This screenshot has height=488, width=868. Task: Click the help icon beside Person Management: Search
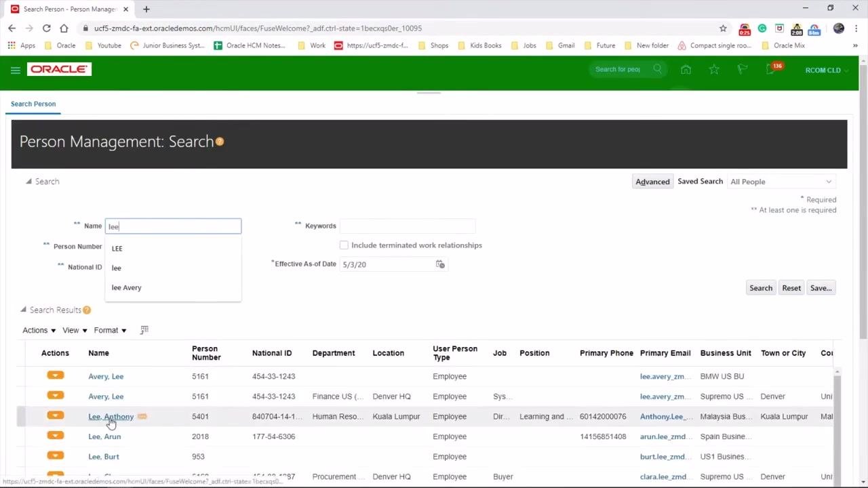(219, 142)
